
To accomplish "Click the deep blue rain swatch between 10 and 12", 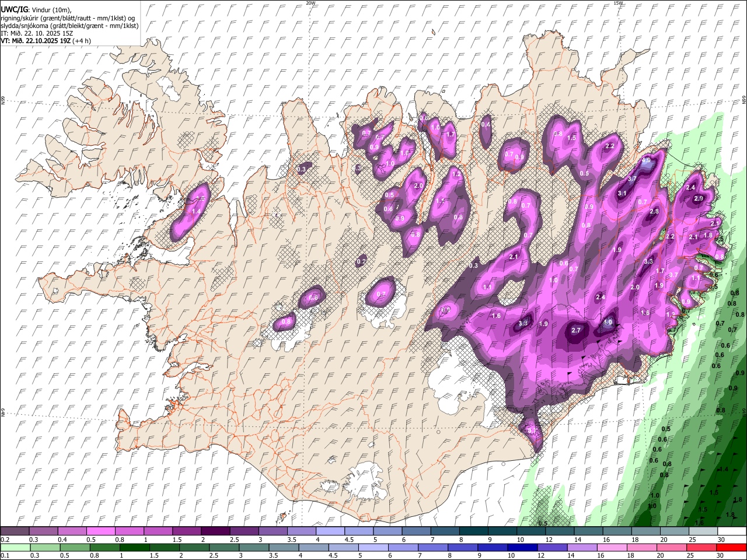I will pos(522,548).
